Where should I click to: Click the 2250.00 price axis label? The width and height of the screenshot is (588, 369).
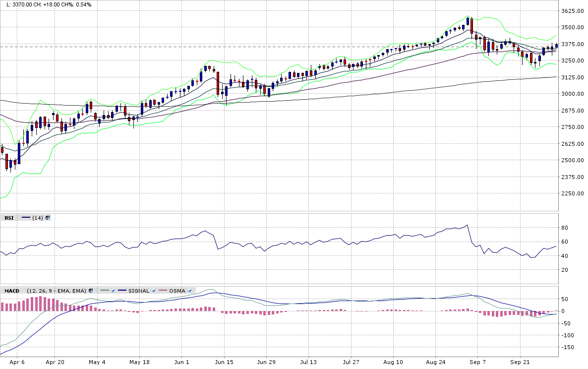(x=573, y=193)
